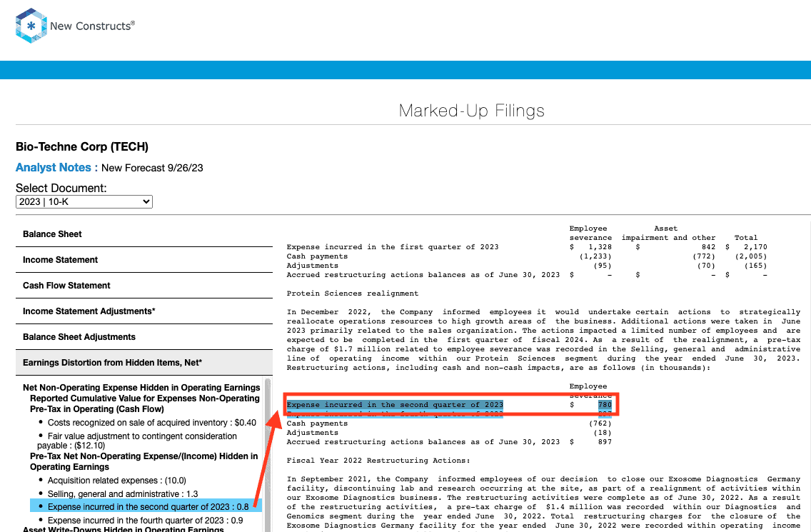Click 'Net Non-Operating Expense Hidden in Operating Earnings' heading
This screenshot has width=811, height=532.
pos(141,388)
